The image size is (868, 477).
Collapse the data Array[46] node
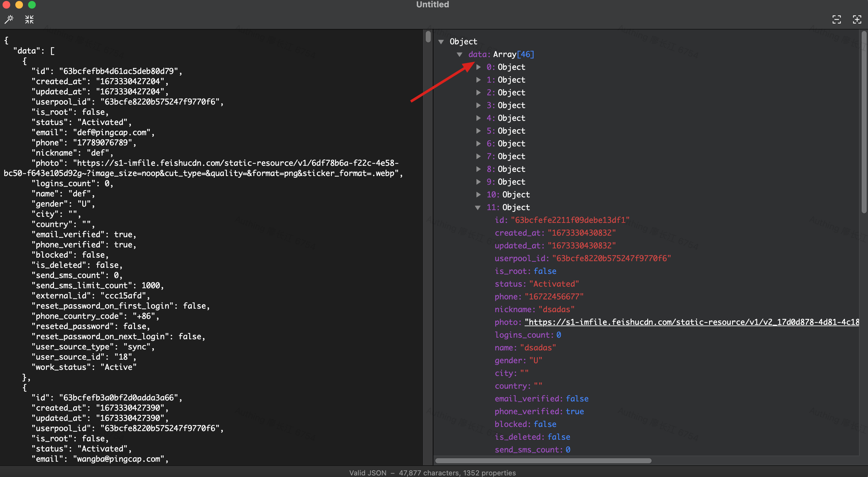coord(460,55)
